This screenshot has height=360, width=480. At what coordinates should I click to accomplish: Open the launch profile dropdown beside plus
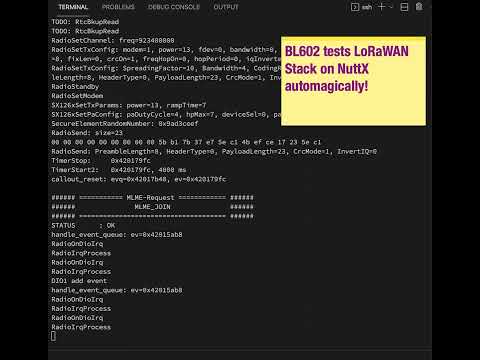(x=391, y=7)
